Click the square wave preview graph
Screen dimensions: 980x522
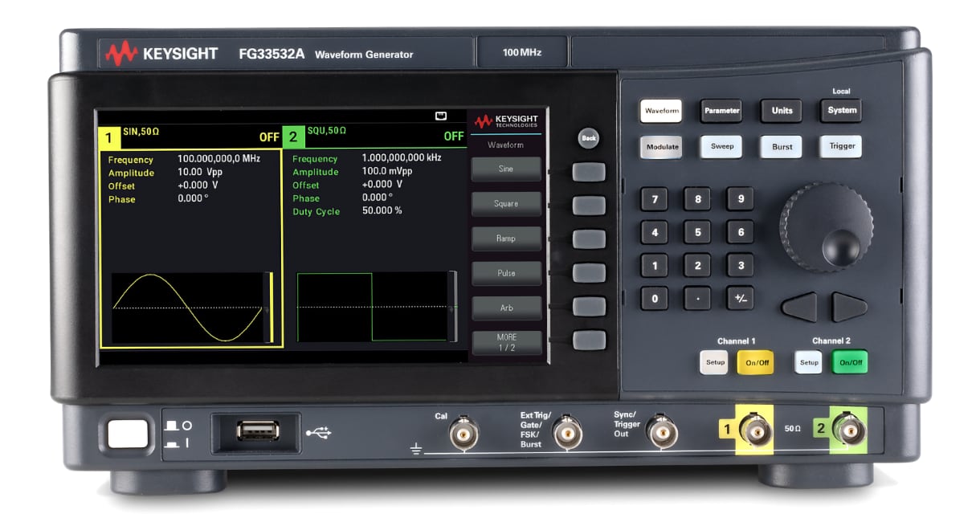tap(372, 307)
